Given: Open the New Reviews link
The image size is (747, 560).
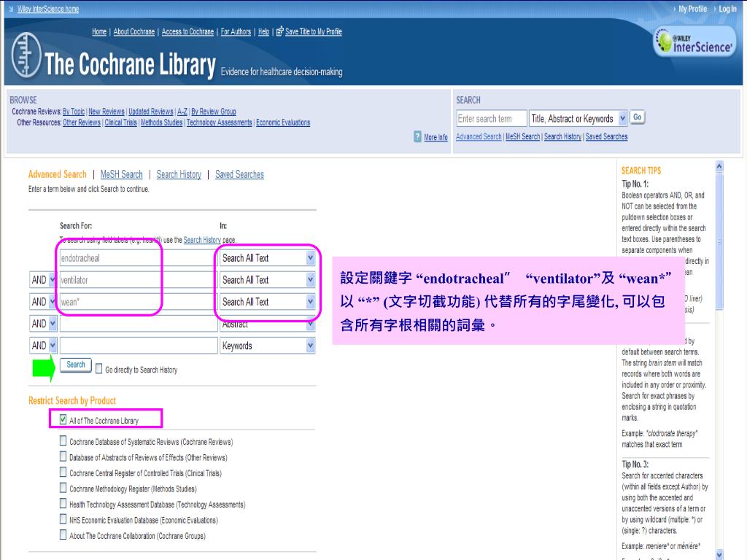Looking at the screenshot, I should coord(107,112).
